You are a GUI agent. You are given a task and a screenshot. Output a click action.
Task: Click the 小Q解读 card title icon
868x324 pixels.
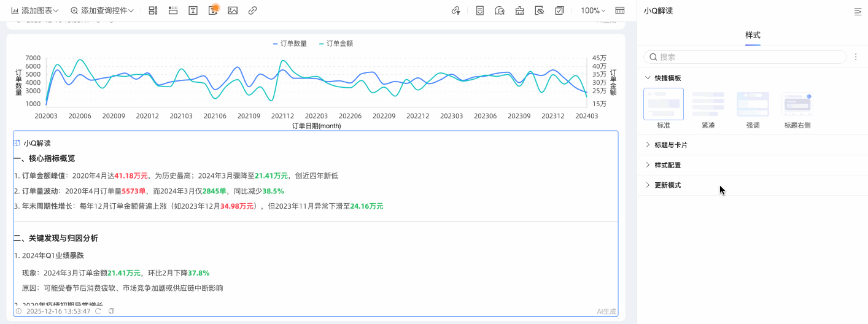coord(17,143)
